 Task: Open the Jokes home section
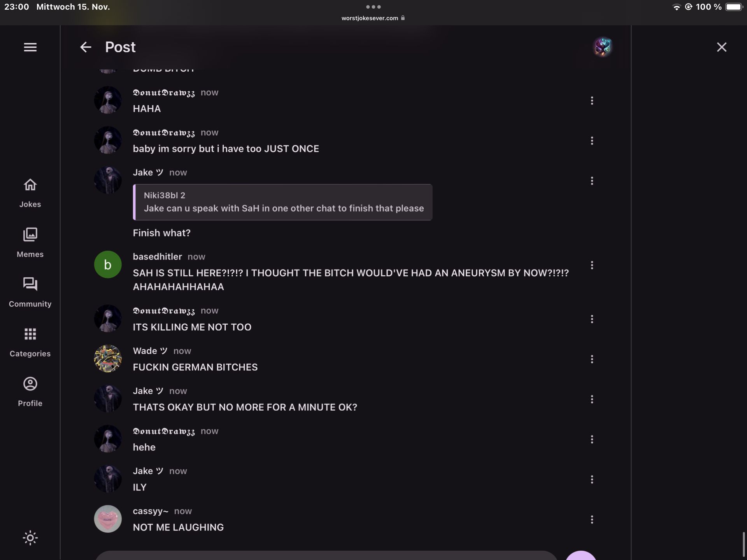click(x=30, y=193)
